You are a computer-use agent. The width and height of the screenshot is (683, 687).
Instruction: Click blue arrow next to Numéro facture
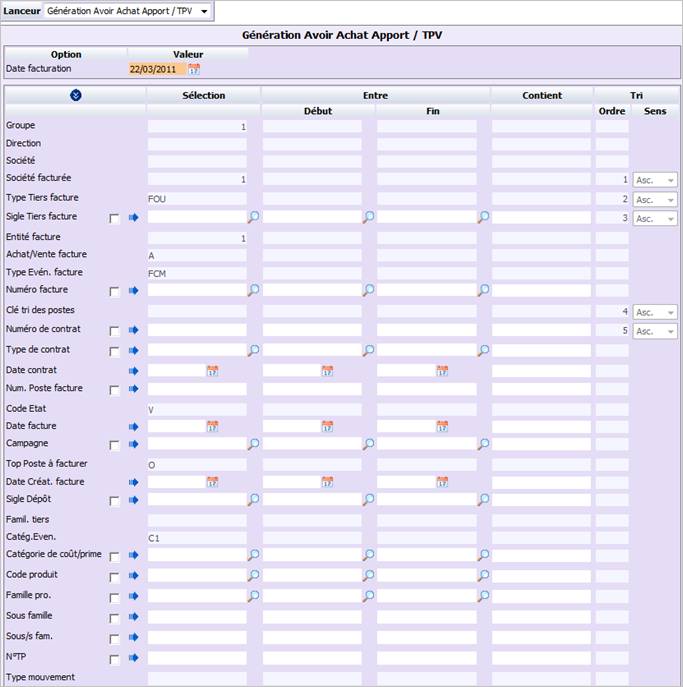(x=134, y=290)
